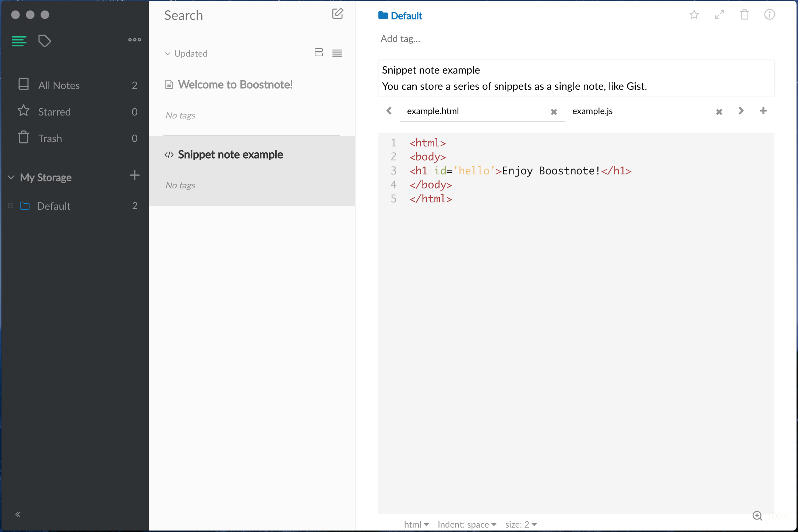798x532 pixels.
Task: Trash the current note via trash icon
Action: [x=745, y=15]
